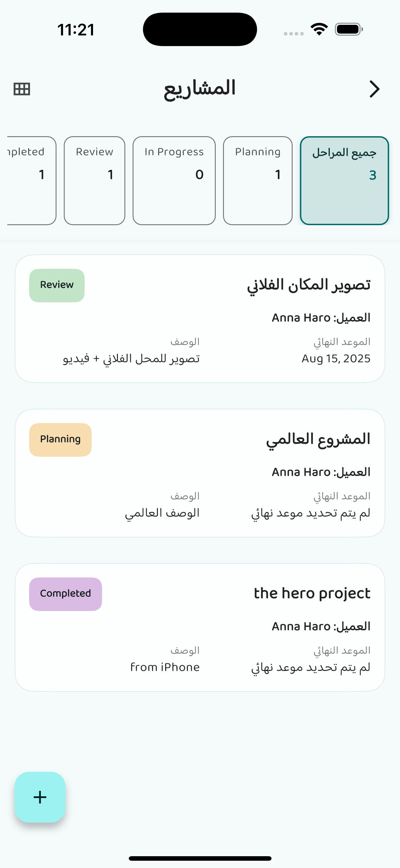Tap the green Review status badge
This screenshot has width=400, height=868.
point(57,285)
